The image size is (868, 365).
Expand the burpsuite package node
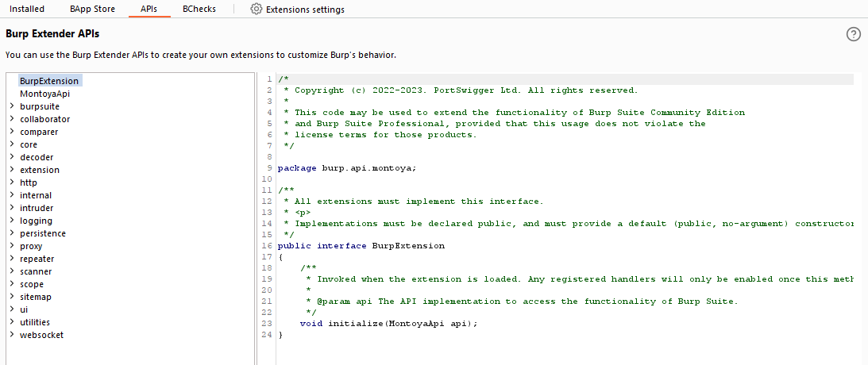pyautogui.click(x=12, y=106)
